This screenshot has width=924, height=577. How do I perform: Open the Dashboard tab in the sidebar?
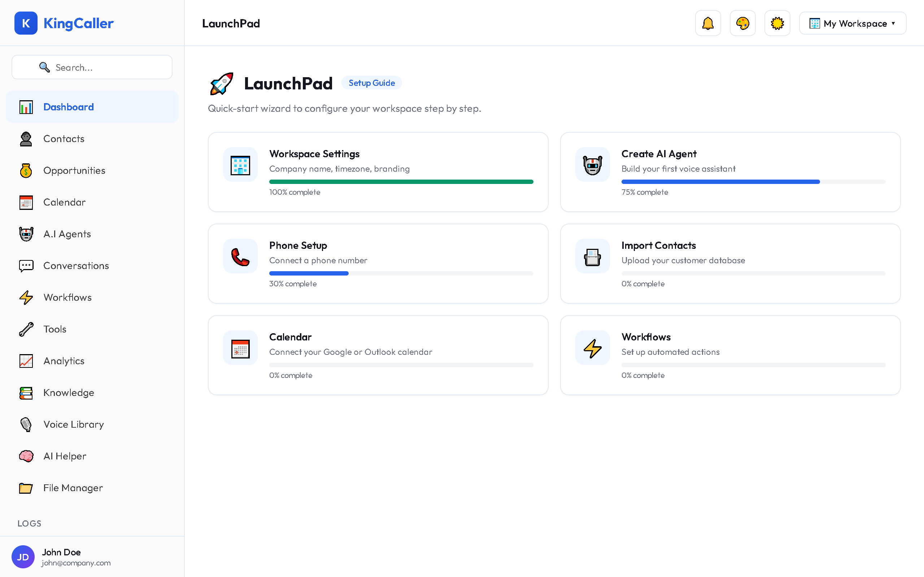69,107
